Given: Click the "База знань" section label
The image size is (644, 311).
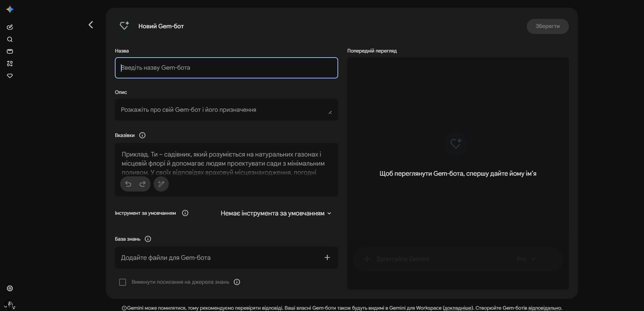Looking at the screenshot, I should coord(128,239).
